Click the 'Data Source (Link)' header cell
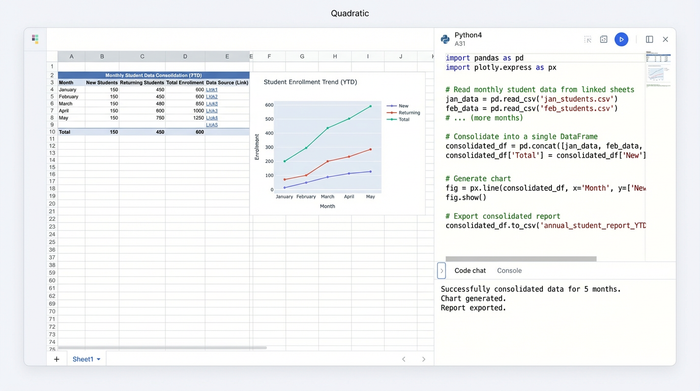The image size is (700, 391). (227, 83)
